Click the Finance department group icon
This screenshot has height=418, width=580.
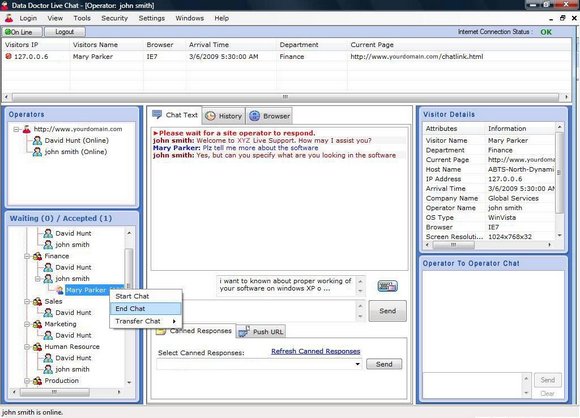click(37, 256)
